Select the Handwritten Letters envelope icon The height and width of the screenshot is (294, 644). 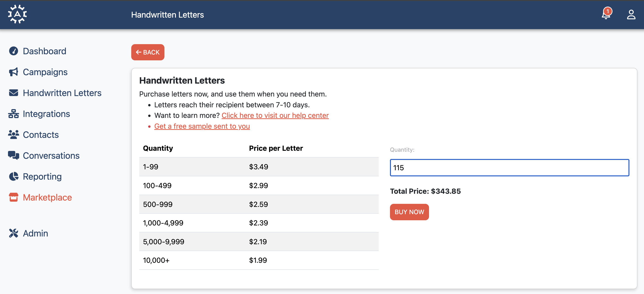pyautogui.click(x=13, y=93)
